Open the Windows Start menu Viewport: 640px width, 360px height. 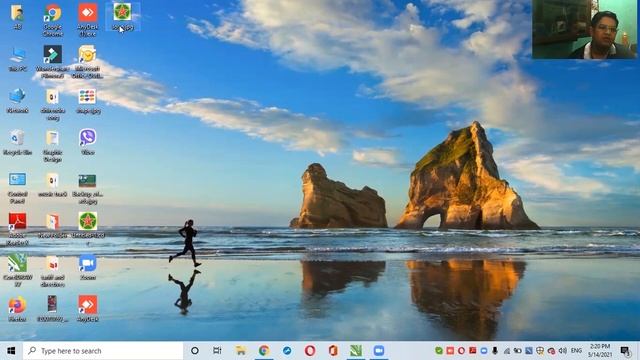(x=11, y=351)
